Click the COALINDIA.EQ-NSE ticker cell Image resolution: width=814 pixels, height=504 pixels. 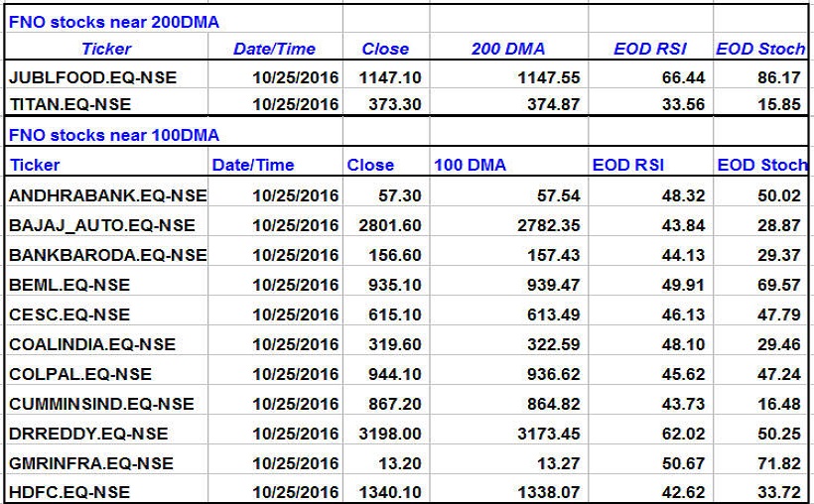click(x=91, y=344)
